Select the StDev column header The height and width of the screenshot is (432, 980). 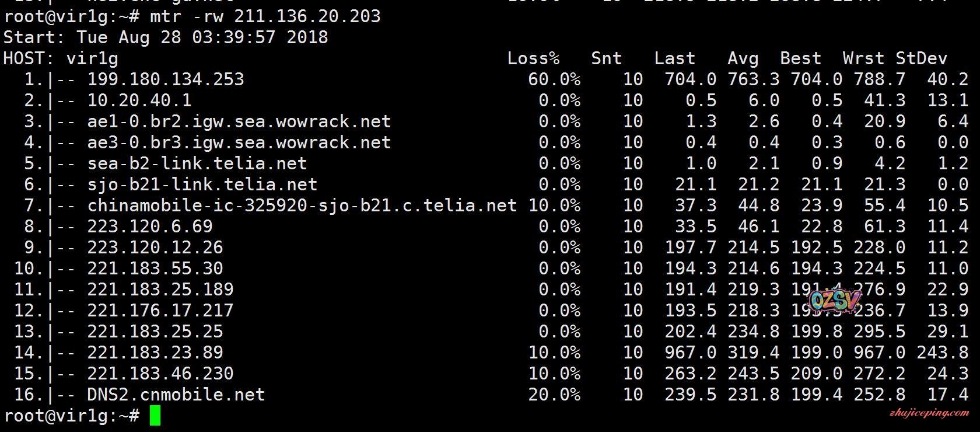(x=921, y=58)
